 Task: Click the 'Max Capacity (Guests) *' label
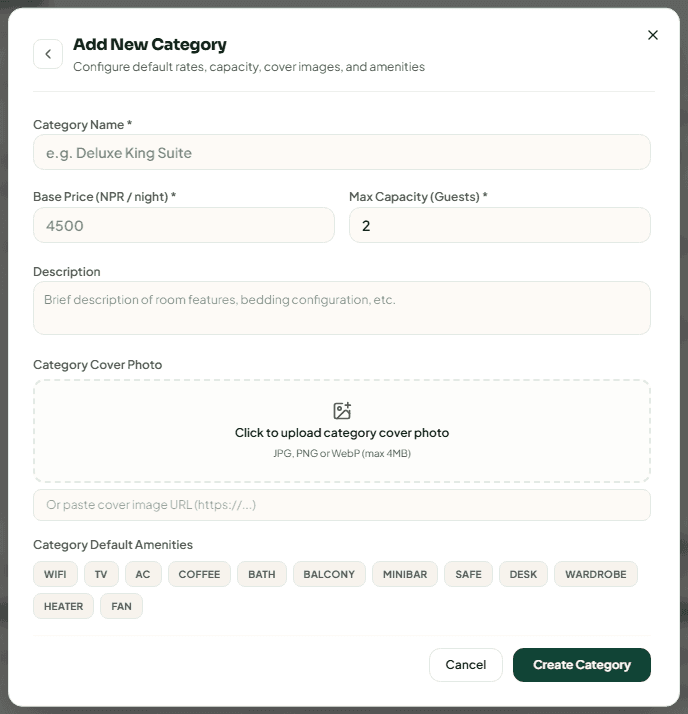[418, 197]
